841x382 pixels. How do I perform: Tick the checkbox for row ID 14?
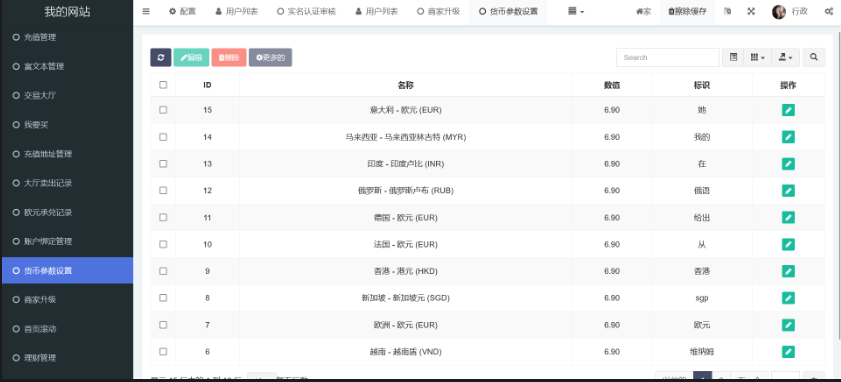[163, 137]
